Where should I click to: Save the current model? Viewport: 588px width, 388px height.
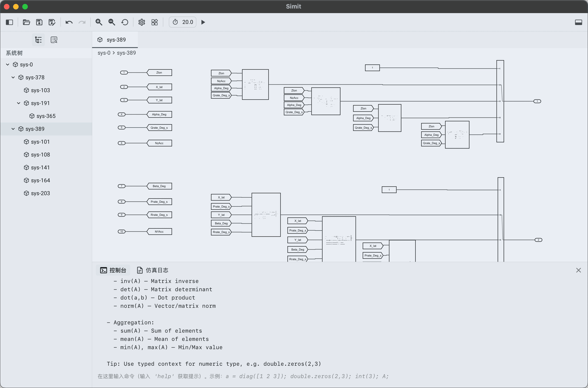pyautogui.click(x=39, y=22)
